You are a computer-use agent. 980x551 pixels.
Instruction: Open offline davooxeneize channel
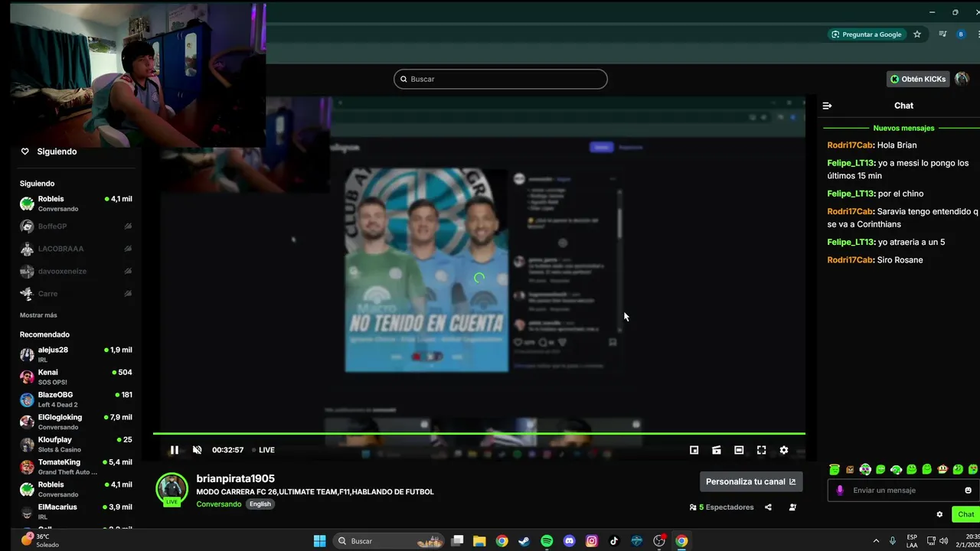click(x=76, y=271)
